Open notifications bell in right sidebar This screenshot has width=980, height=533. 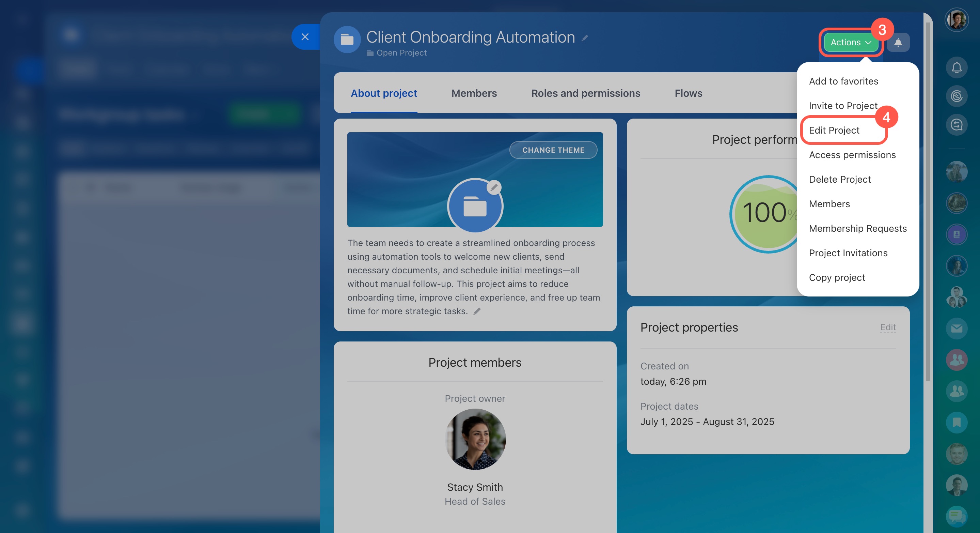click(957, 68)
